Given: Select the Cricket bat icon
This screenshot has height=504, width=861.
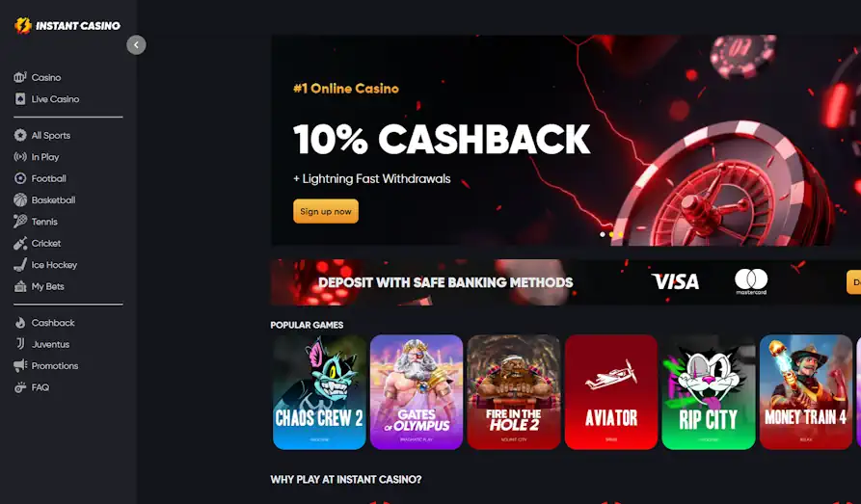Looking at the screenshot, I should (x=20, y=243).
